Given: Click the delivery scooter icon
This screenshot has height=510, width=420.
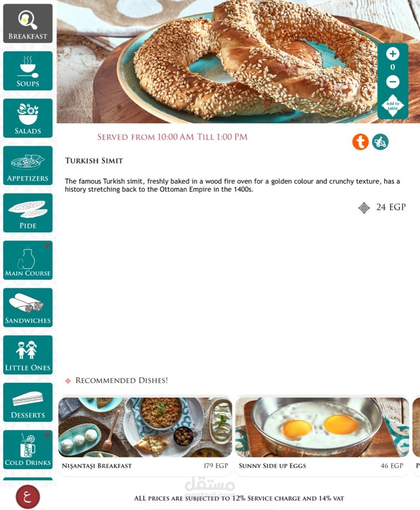Looking at the screenshot, I should click(x=380, y=142).
